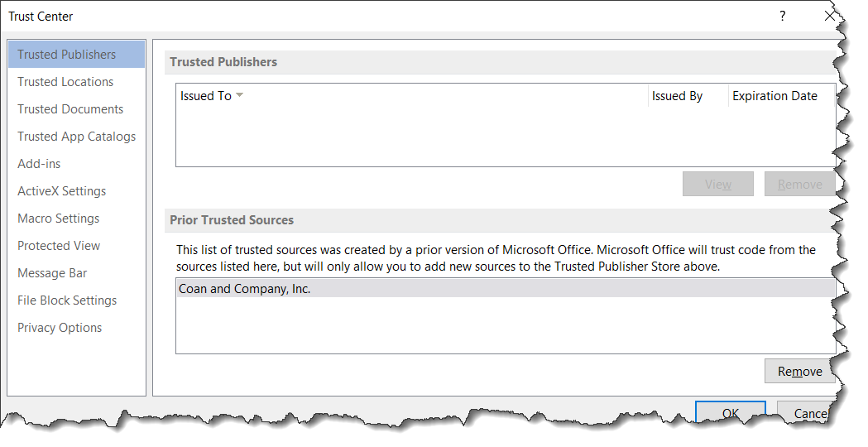The height and width of the screenshot is (447, 868).
Task: Click the Issued To sort arrow
Action: point(240,95)
